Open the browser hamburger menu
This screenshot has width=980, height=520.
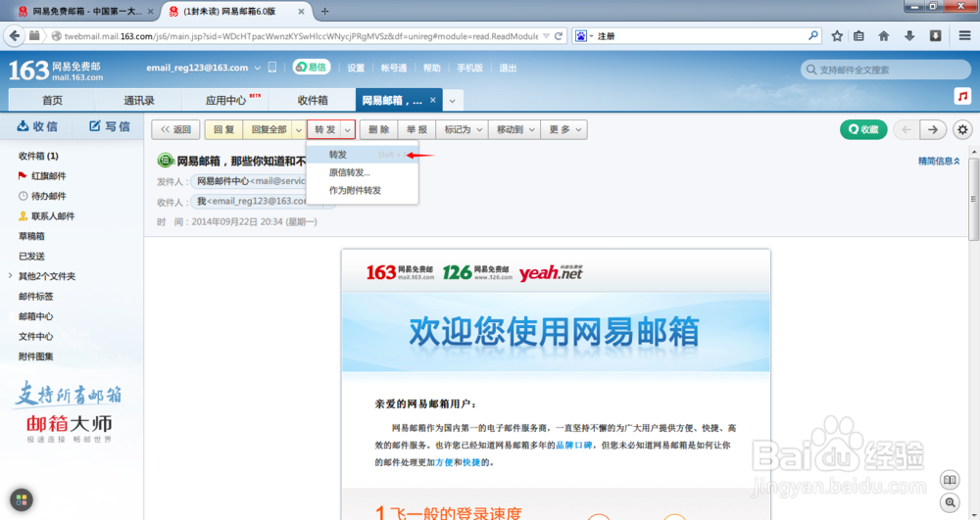(x=965, y=36)
